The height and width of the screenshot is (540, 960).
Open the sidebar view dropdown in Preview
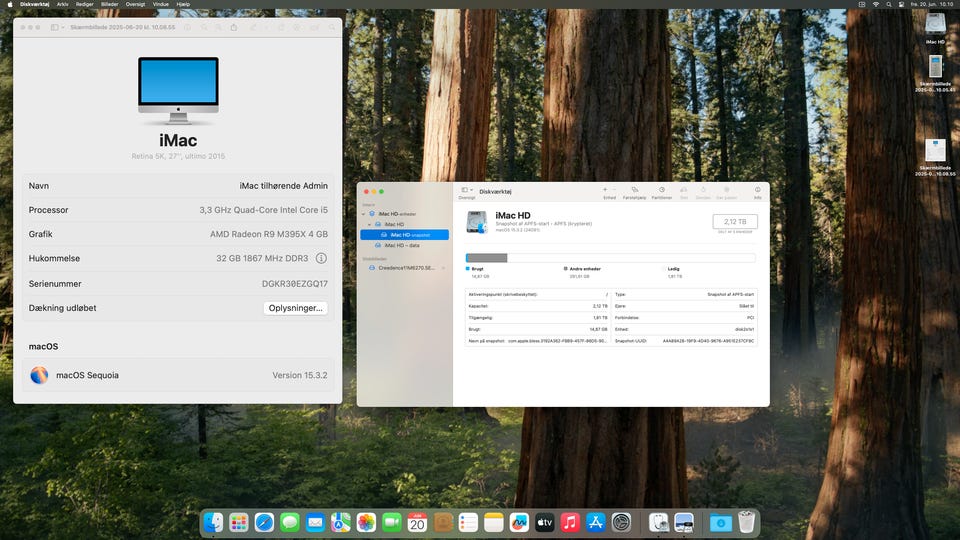point(57,27)
